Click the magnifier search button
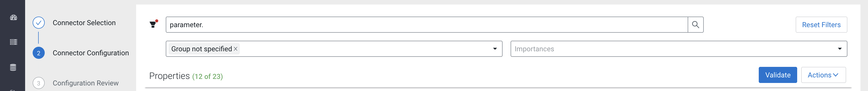 [x=695, y=25]
